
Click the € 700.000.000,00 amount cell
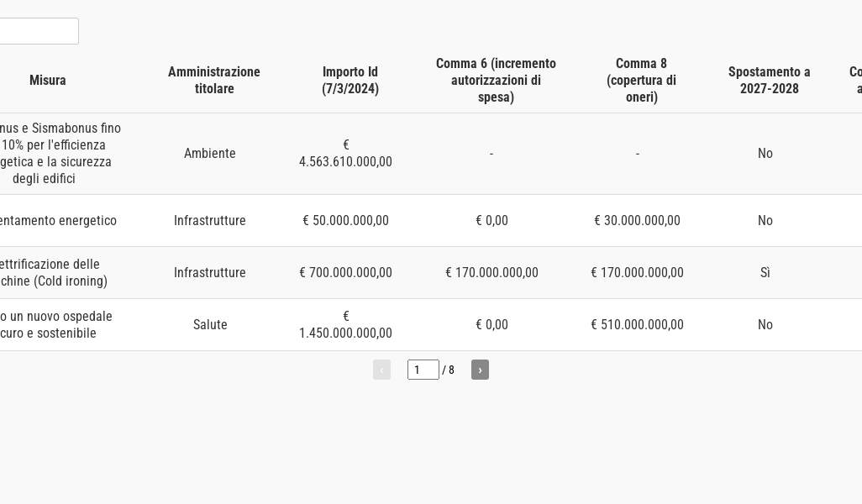coord(345,273)
